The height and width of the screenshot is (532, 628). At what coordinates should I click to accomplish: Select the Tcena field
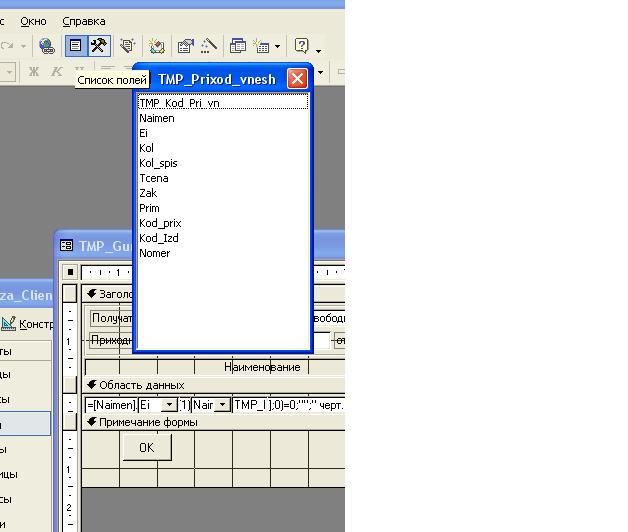(223, 178)
